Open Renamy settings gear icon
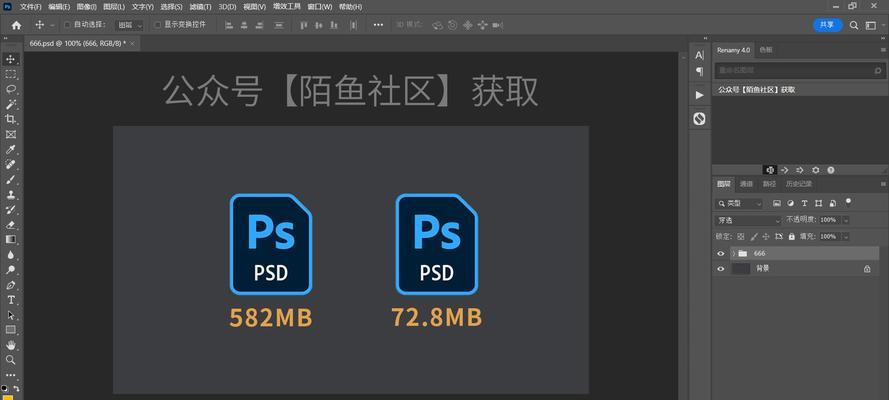 815,170
